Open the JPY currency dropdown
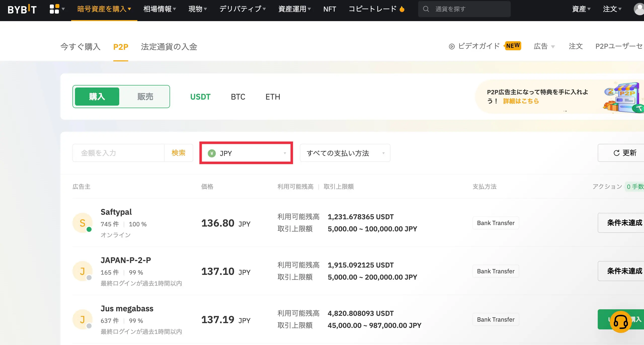The height and width of the screenshot is (345, 644). click(x=246, y=153)
